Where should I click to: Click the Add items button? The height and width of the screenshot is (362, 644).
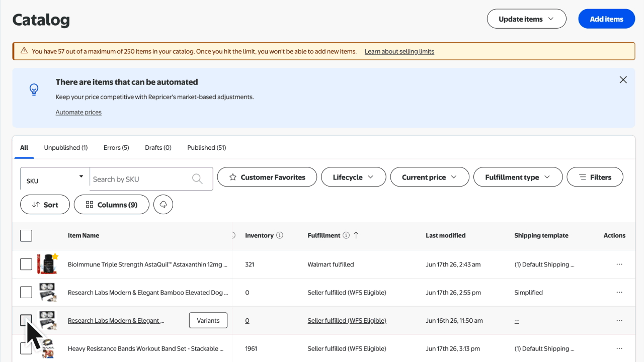pos(606,19)
